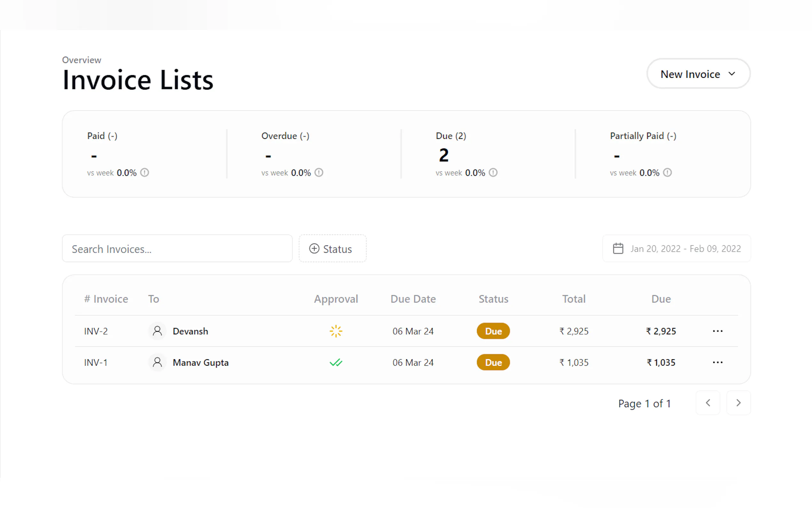
Task: Click approved double-check icon for INV-1
Action: [x=336, y=362]
